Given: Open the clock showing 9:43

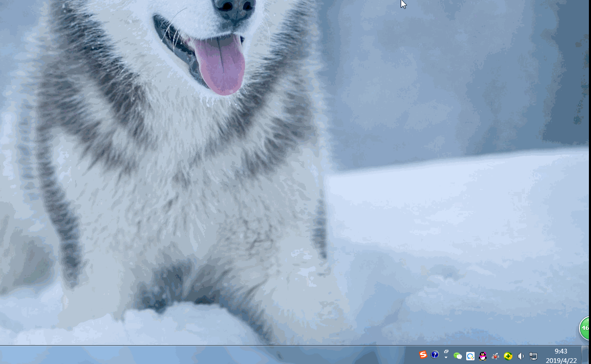Looking at the screenshot, I should click(x=561, y=351).
